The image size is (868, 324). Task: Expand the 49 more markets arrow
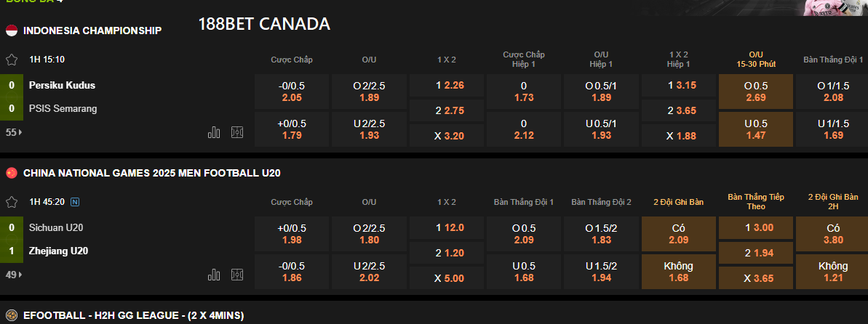point(15,275)
